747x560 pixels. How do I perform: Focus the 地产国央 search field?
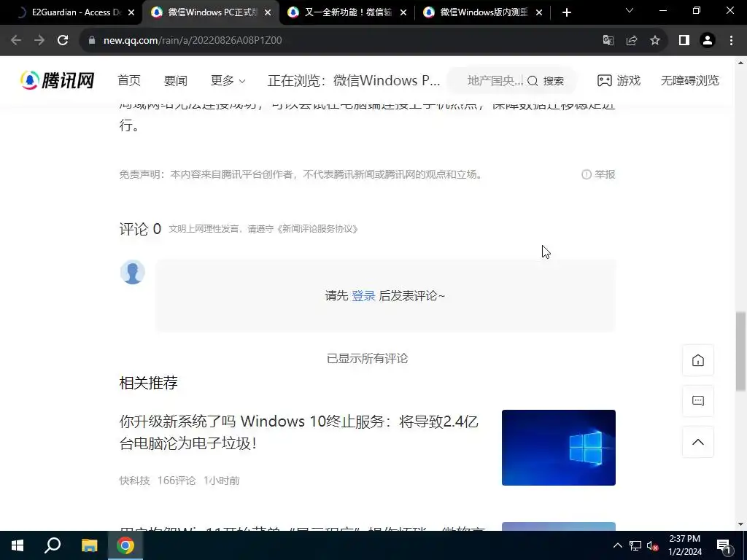coord(495,80)
